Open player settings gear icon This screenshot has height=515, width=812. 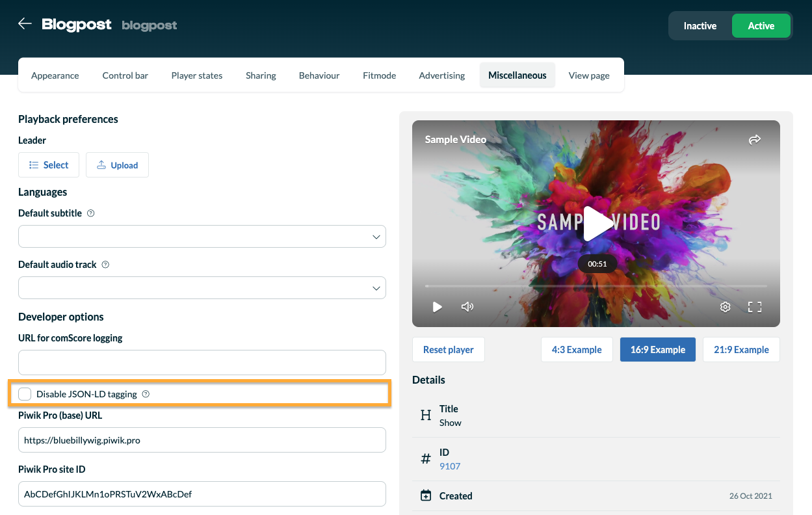[725, 307]
